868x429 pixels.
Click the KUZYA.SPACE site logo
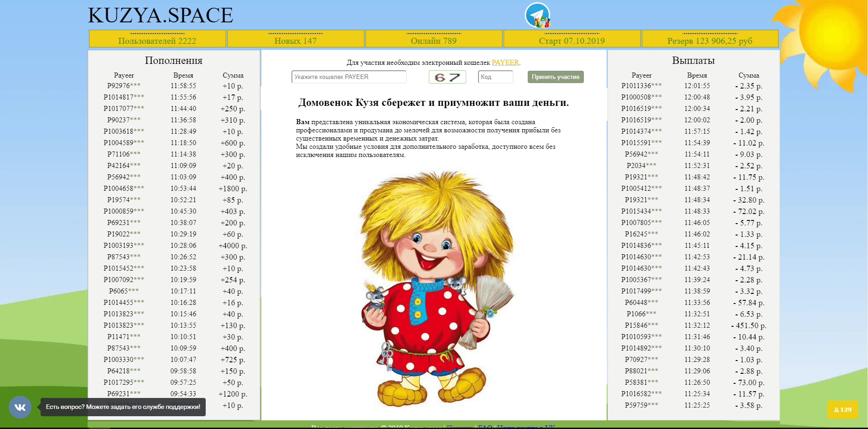(x=161, y=15)
